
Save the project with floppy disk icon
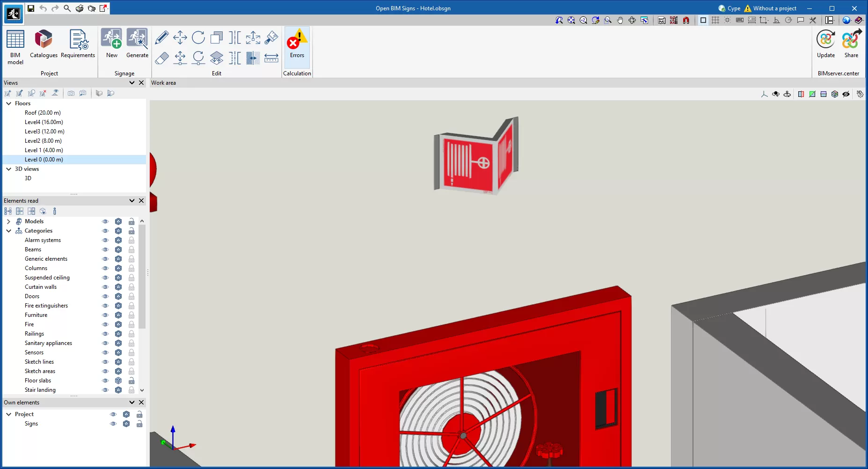pos(31,8)
